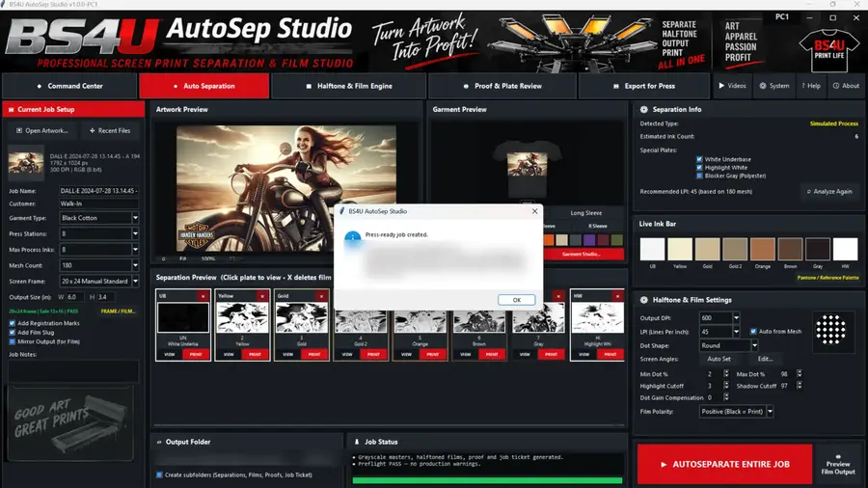Viewport: 868px width, 488px height.
Task: Click the BS4U Print Life t-shirt logo
Action: point(828,50)
